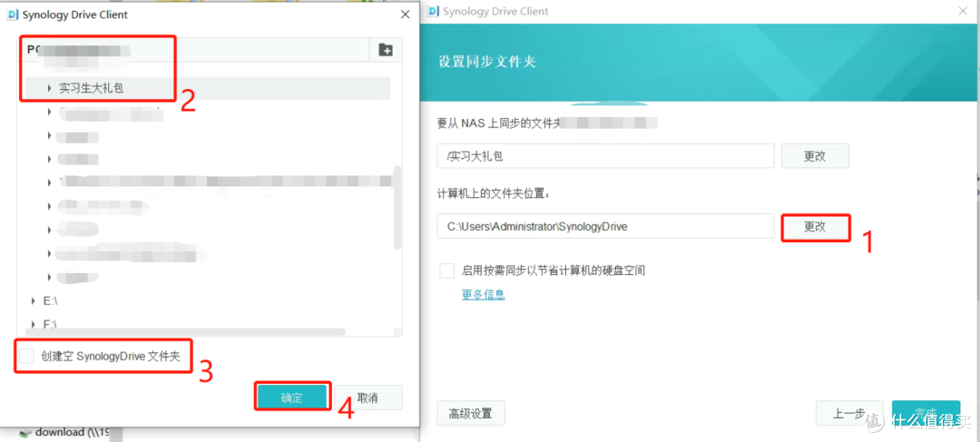Image resolution: width=980 pixels, height=442 pixels.
Task: Select the E:\ drive in the tree
Action: [51, 300]
